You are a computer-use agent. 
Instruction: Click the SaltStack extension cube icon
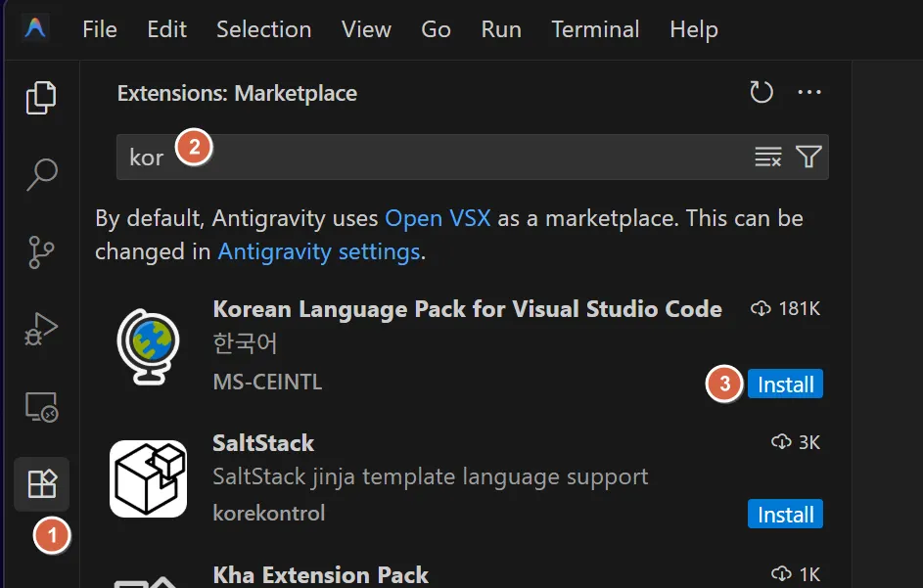pos(149,478)
